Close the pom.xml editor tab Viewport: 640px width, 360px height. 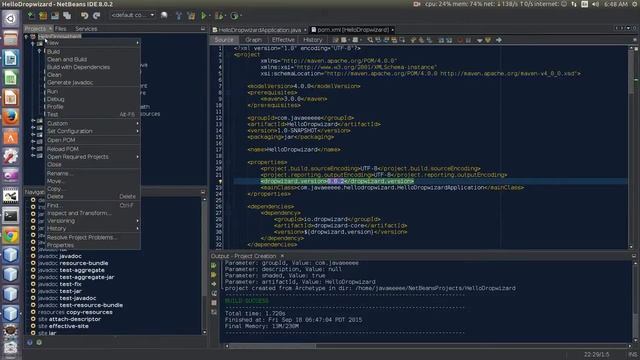[393, 30]
